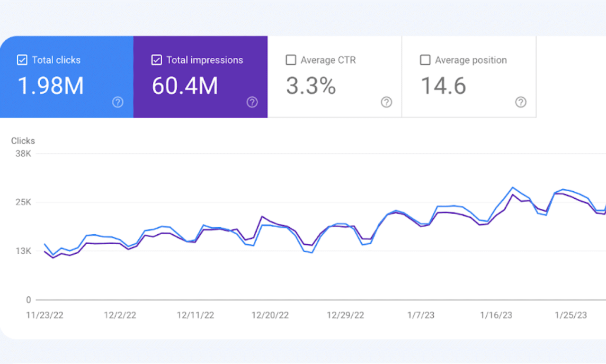
Task: Disable the Total impressions checkbox
Action: pyautogui.click(x=156, y=60)
